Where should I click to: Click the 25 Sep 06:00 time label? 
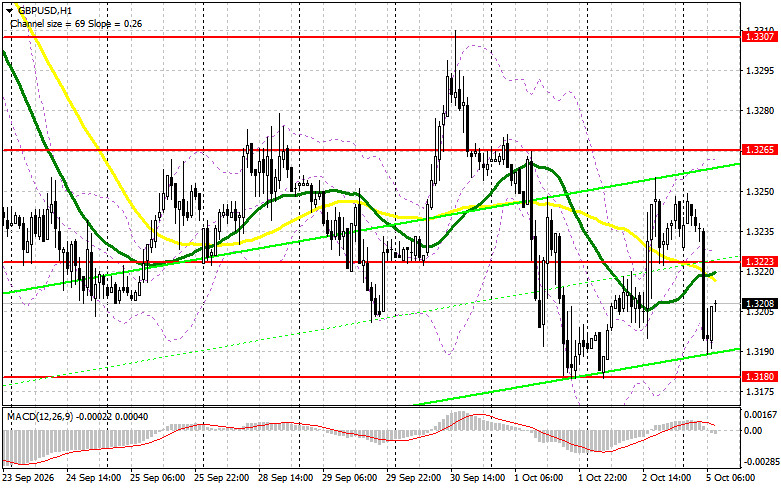click(158, 478)
